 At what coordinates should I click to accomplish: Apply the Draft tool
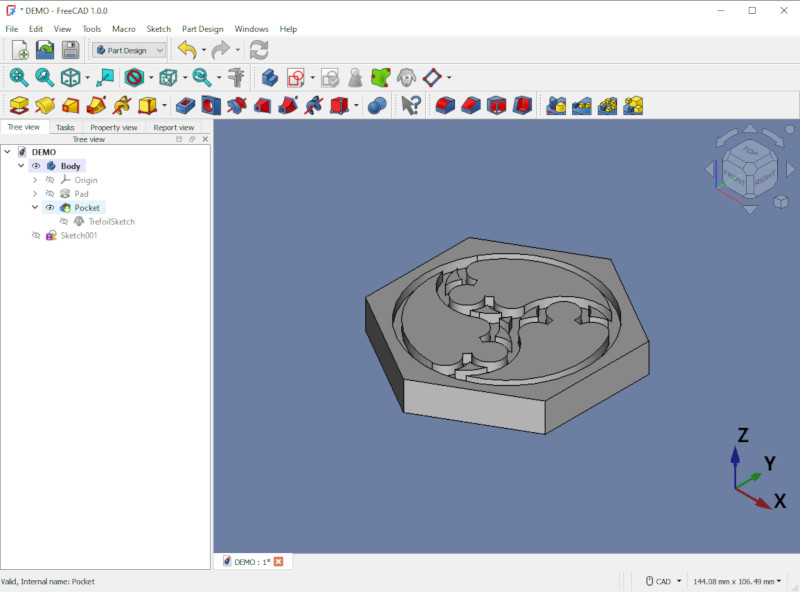pyautogui.click(x=496, y=106)
